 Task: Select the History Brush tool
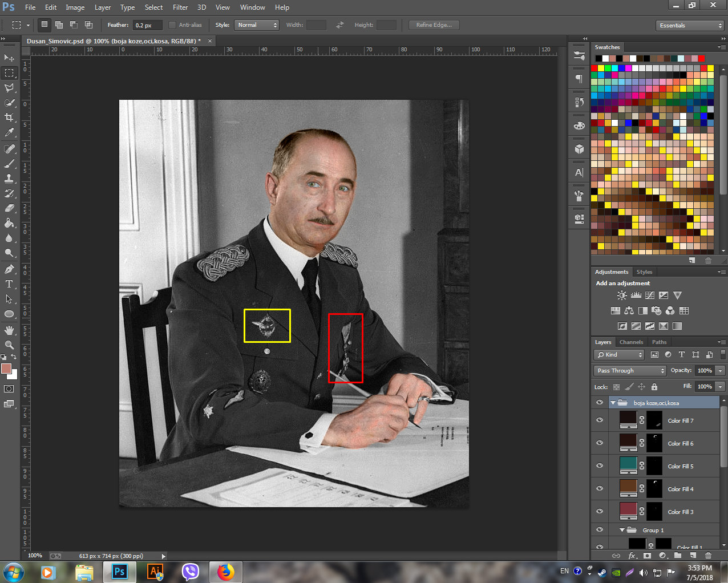point(9,193)
